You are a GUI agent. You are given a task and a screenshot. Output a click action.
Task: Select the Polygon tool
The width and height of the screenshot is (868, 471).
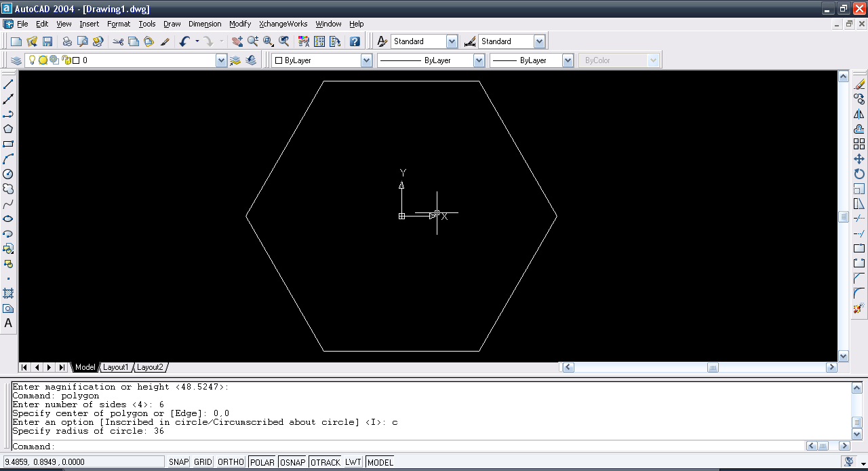[8, 129]
